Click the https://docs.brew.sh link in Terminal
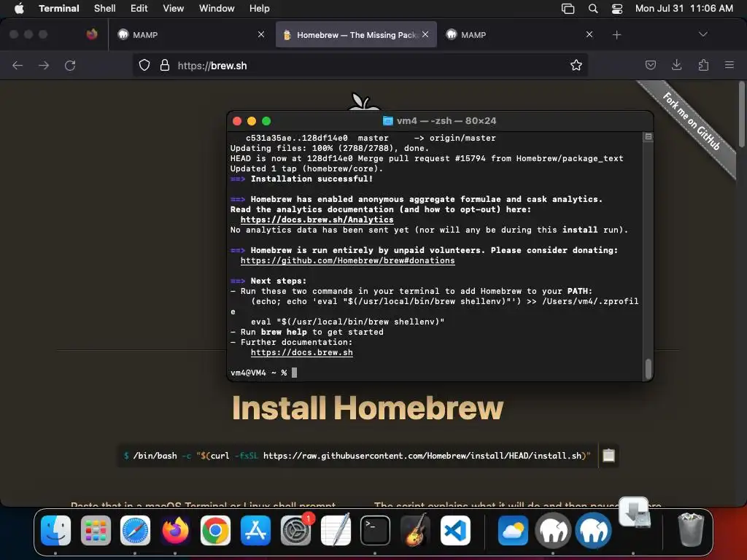747x560 pixels. point(301,352)
